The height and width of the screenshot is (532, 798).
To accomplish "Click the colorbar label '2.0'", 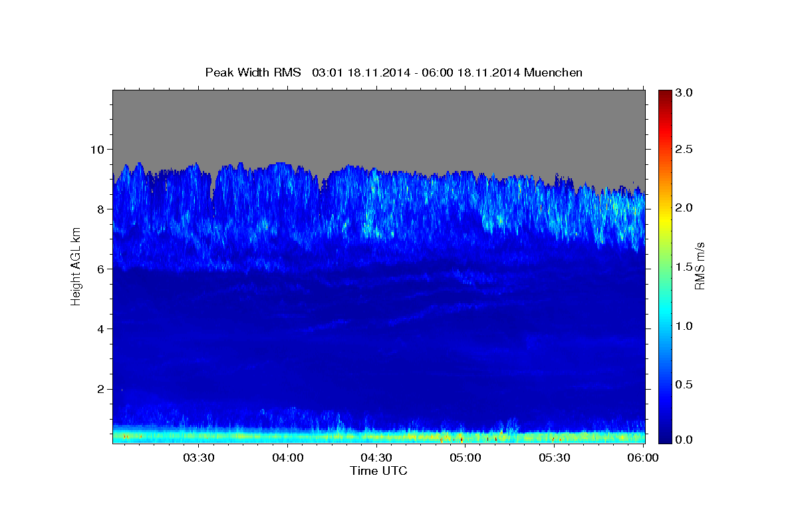I will (686, 207).
